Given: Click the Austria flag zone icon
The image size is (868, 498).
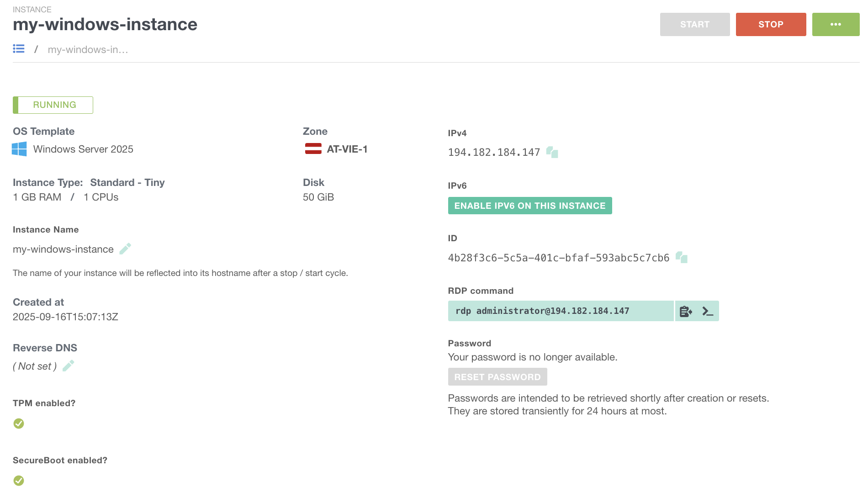Looking at the screenshot, I should [313, 149].
